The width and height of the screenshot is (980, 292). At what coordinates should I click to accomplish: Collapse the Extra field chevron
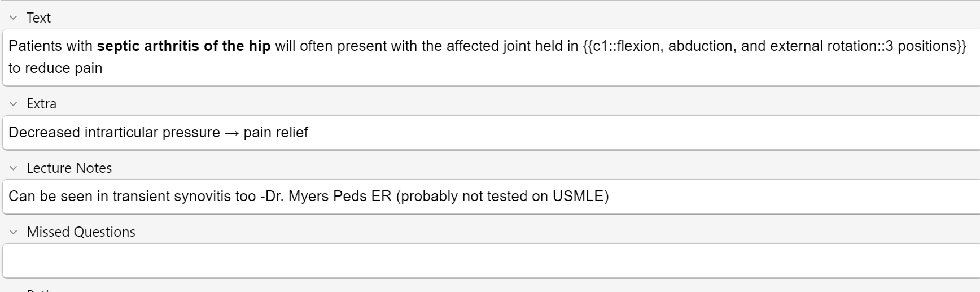tap(14, 104)
